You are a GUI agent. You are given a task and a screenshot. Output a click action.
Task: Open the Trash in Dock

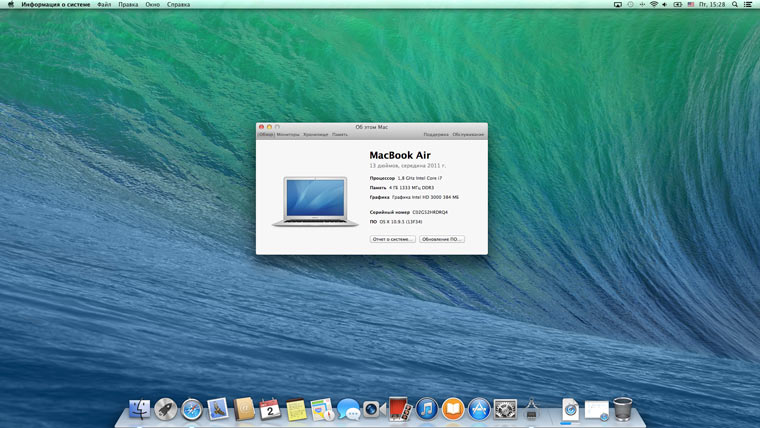click(x=623, y=409)
